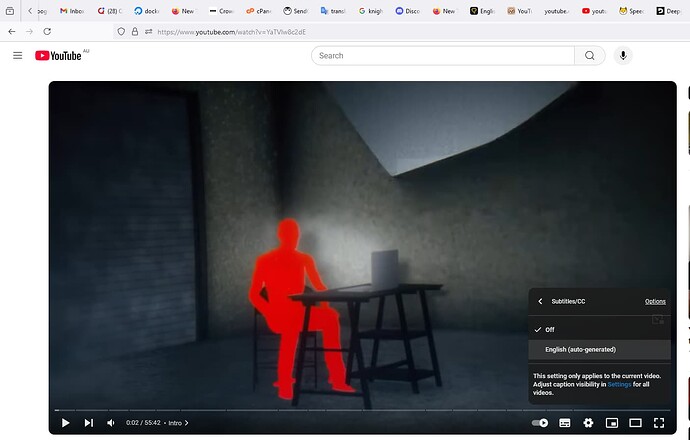Screen dimensions: 690x440
Task: Click the video timestamp 0:02 / 55:42
Action: click(143, 422)
